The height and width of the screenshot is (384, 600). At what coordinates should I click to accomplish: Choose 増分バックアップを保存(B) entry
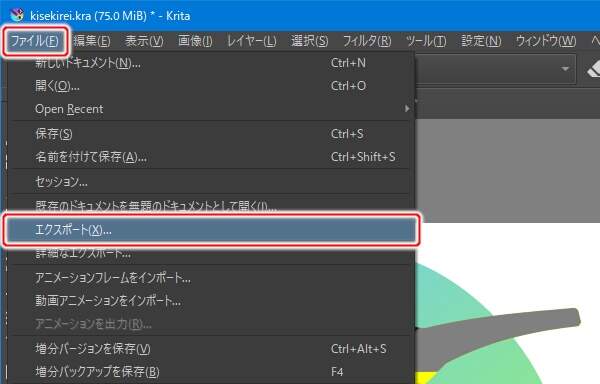(212, 372)
